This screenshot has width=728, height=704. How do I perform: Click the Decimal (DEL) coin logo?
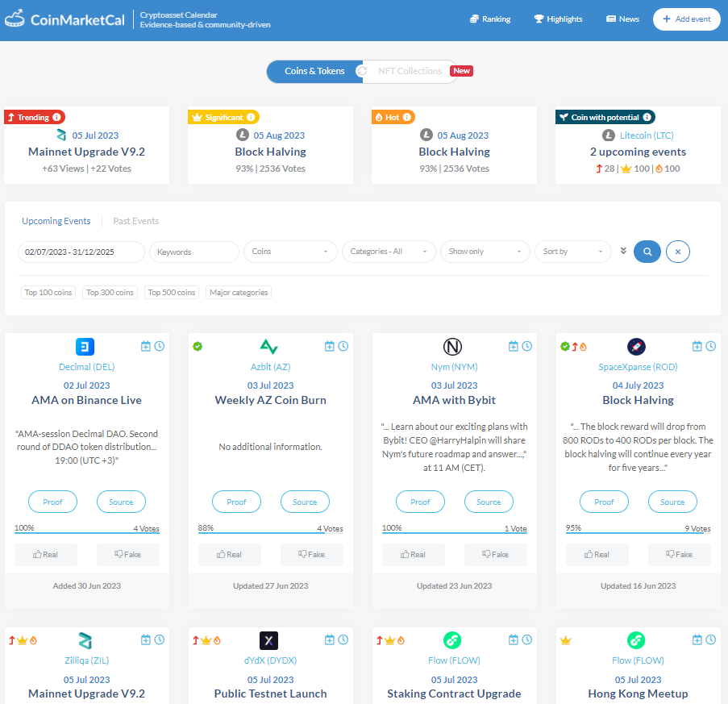[x=85, y=347]
